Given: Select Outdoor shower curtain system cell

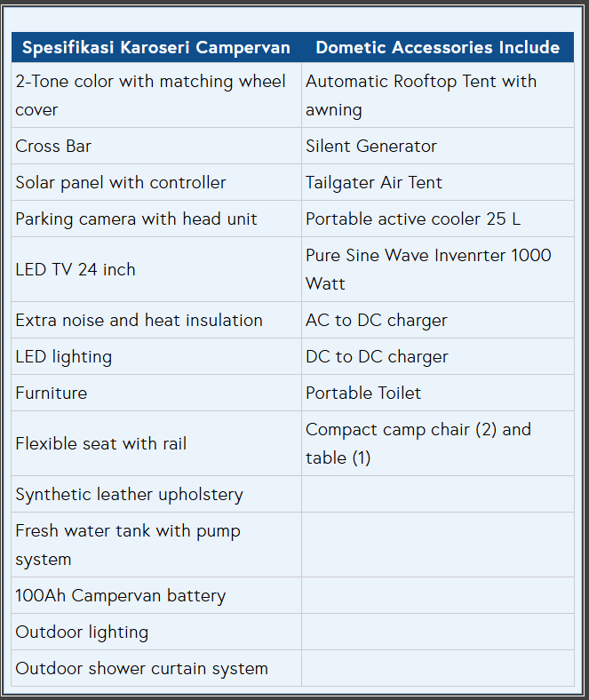Looking at the screenshot, I should [156, 668].
